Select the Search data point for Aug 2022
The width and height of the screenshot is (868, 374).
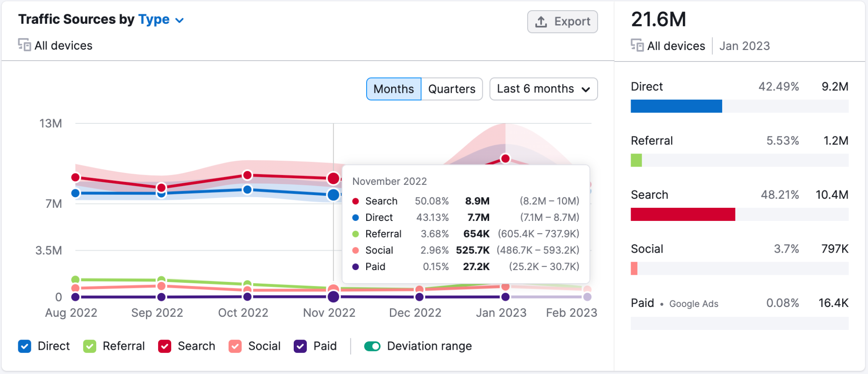point(75,177)
